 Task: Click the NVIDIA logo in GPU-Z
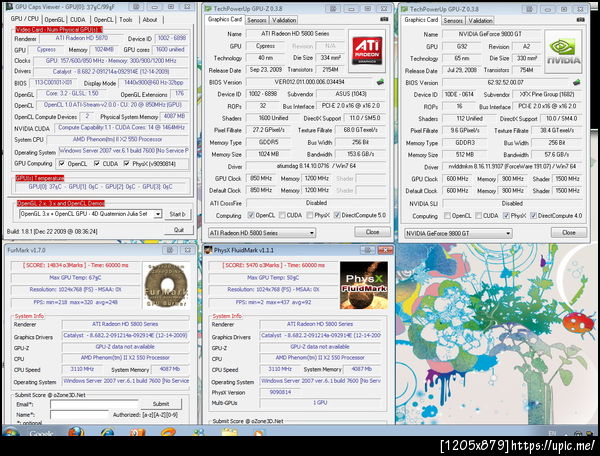pos(563,51)
